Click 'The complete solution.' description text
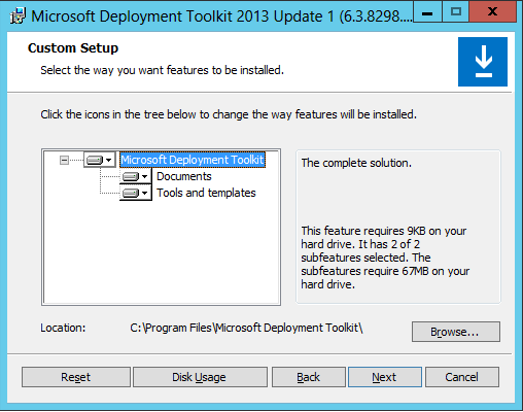The width and height of the screenshot is (523, 412). 356,163
